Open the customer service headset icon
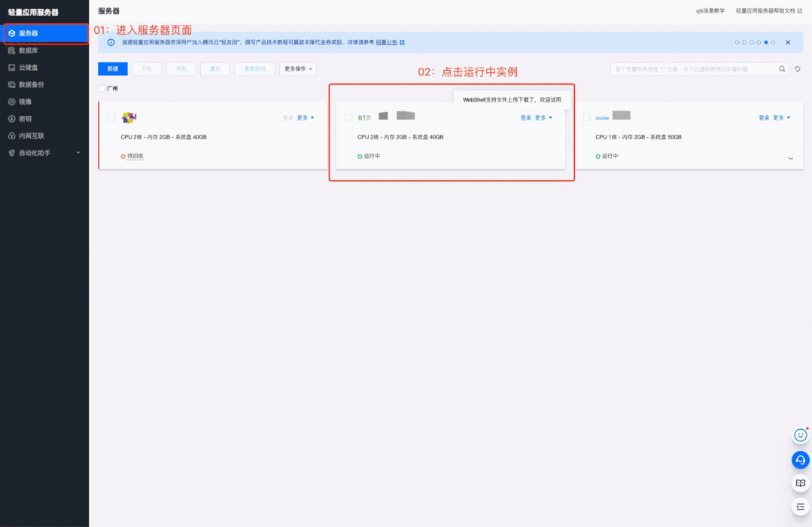The image size is (812, 527). [x=801, y=460]
